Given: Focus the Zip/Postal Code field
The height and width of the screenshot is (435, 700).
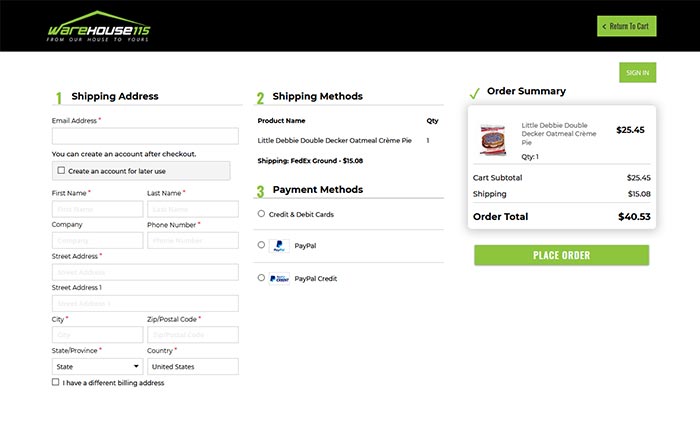Looking at the screenshot, I should point(193,335).
